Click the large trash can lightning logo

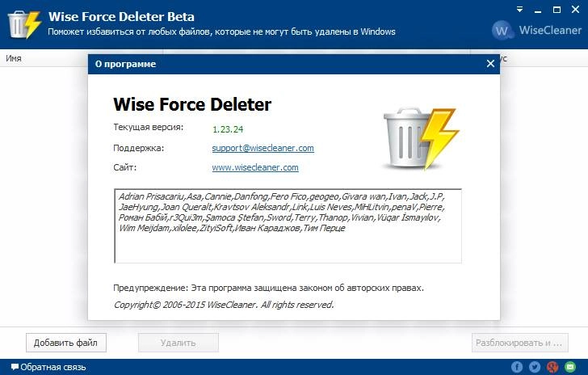[421, 139]
